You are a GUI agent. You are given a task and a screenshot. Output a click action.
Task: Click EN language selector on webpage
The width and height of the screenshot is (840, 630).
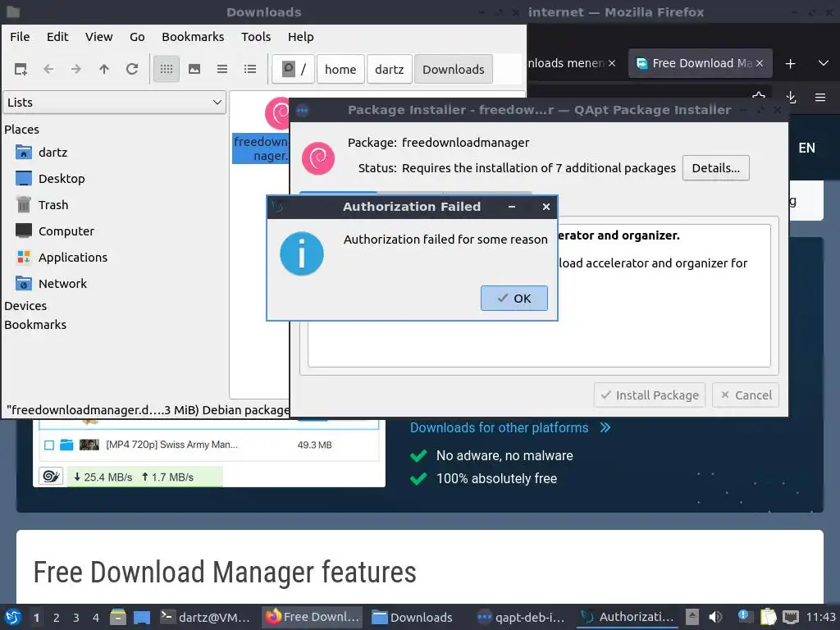(x=807, y=148)
